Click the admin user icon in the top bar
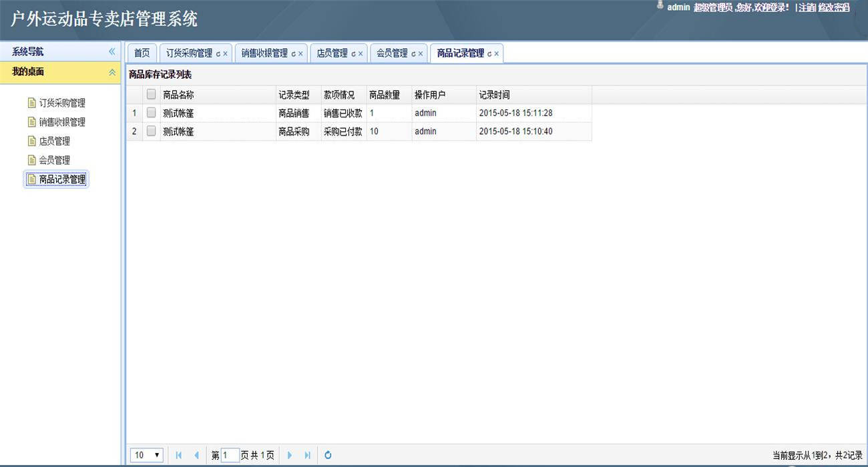Image resolution: width=868 pixels, height=467 pixels. click(x=660, y=6)
